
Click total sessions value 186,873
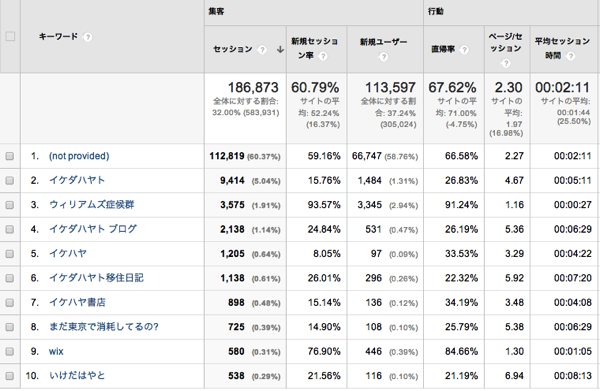coord(253,88)
